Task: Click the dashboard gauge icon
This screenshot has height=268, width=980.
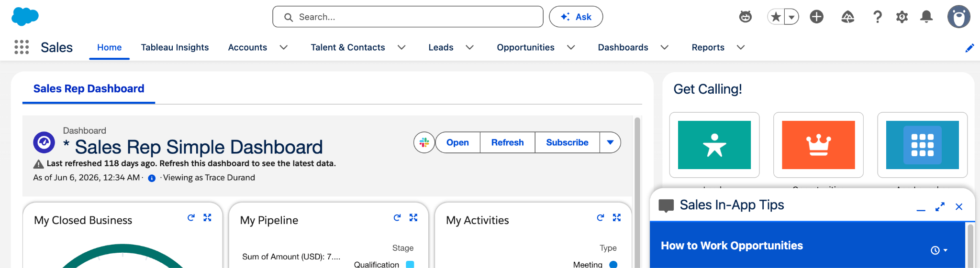Action: [x=44, y=142]
